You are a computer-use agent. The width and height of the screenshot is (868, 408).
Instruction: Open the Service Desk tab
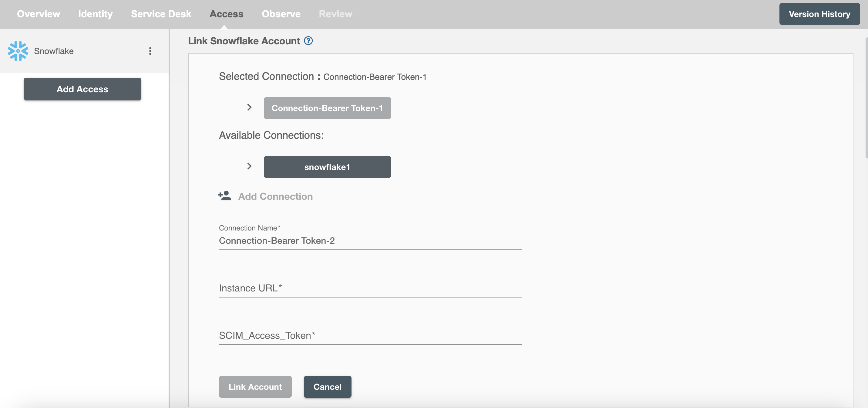point(161,14)
